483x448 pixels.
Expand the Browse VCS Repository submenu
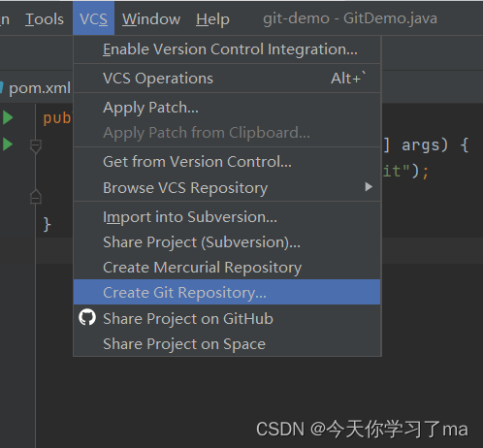227,187
